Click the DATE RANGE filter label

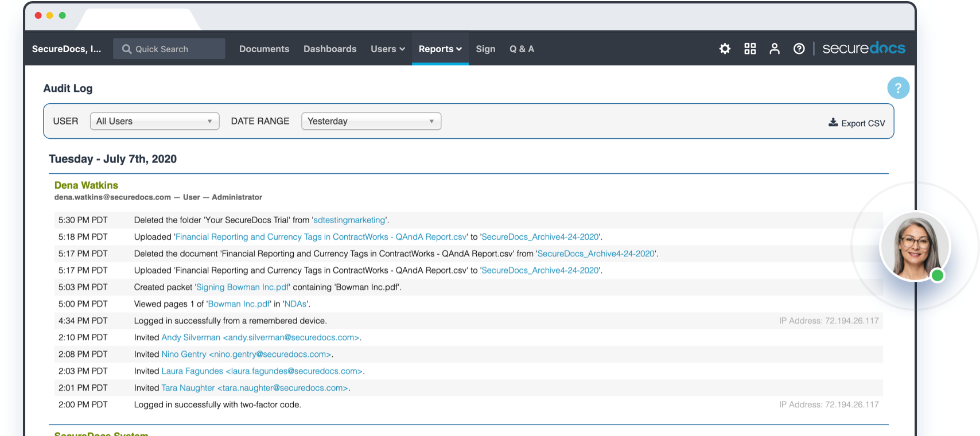point(260,121)
